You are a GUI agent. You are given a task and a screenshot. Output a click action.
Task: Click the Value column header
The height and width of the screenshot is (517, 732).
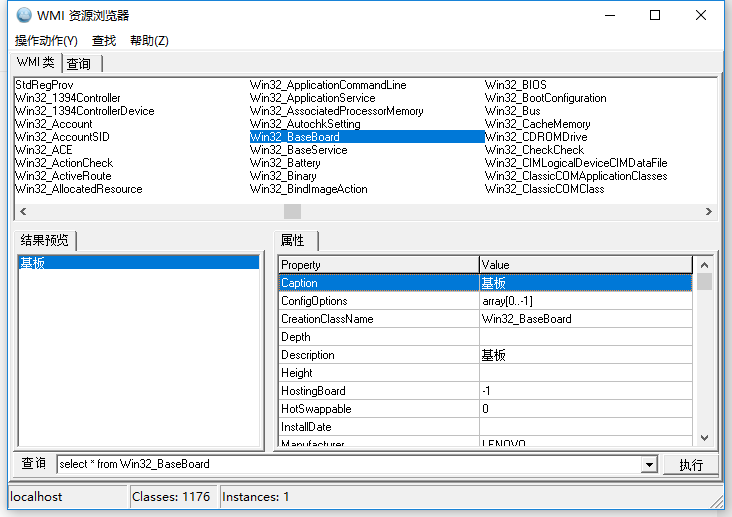(x=585, y=265)
